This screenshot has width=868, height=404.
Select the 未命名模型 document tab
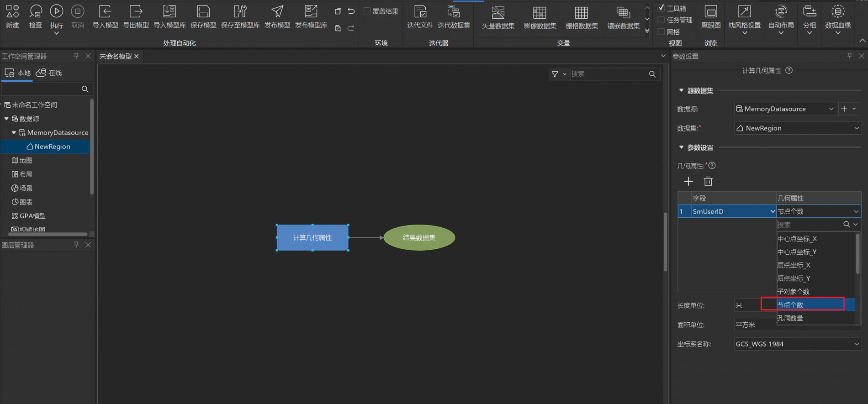click(116, 56)
